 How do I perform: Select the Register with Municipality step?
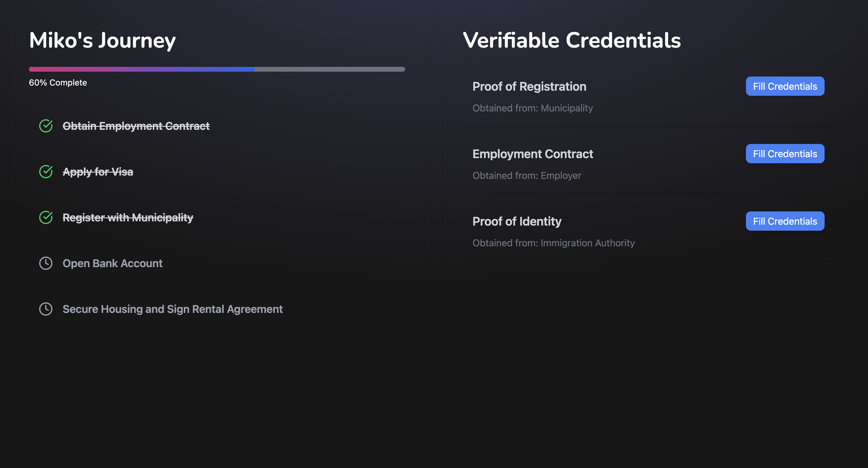[128, 217]
